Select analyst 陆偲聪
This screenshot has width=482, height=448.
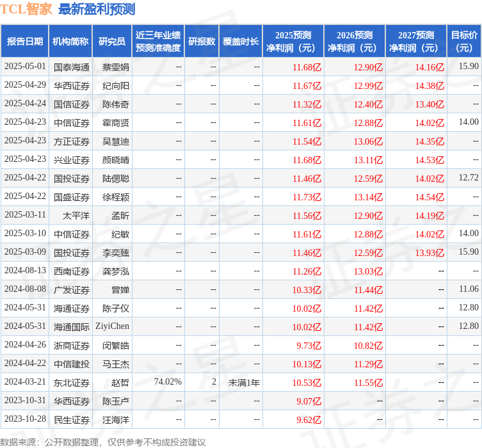[x=116, y=179]
